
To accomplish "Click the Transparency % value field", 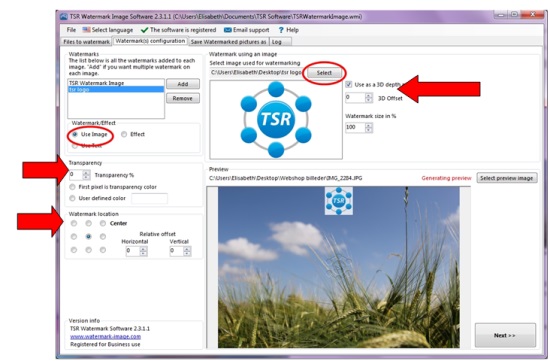I will (x=76, y=175).
